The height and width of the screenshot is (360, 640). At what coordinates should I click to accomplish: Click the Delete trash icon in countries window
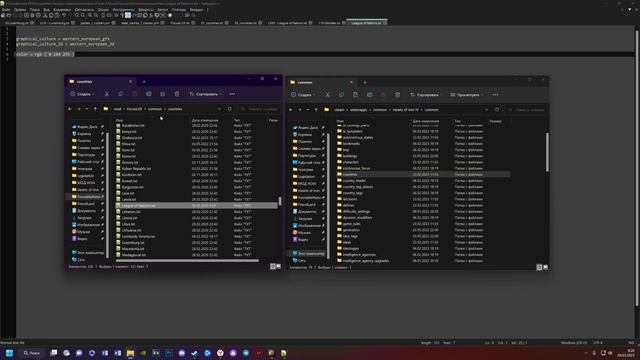point(177,94)
